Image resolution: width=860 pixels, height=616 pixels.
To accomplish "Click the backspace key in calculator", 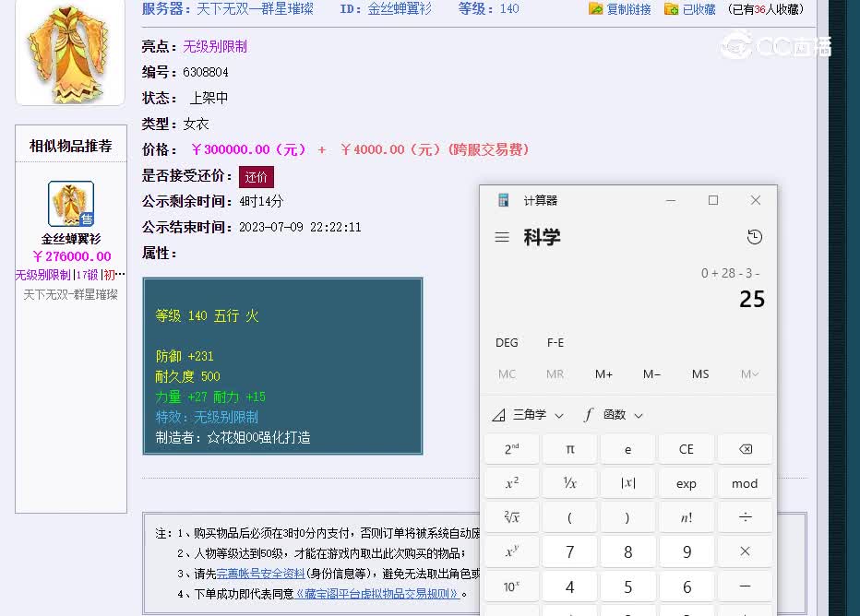I will coord(745,449).
